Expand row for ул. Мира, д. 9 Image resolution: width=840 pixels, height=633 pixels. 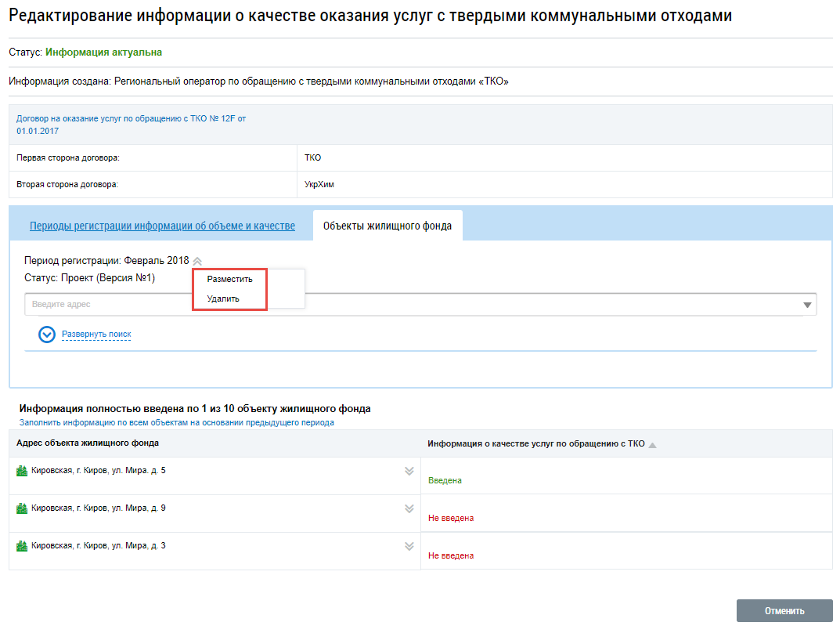(409, 508)
